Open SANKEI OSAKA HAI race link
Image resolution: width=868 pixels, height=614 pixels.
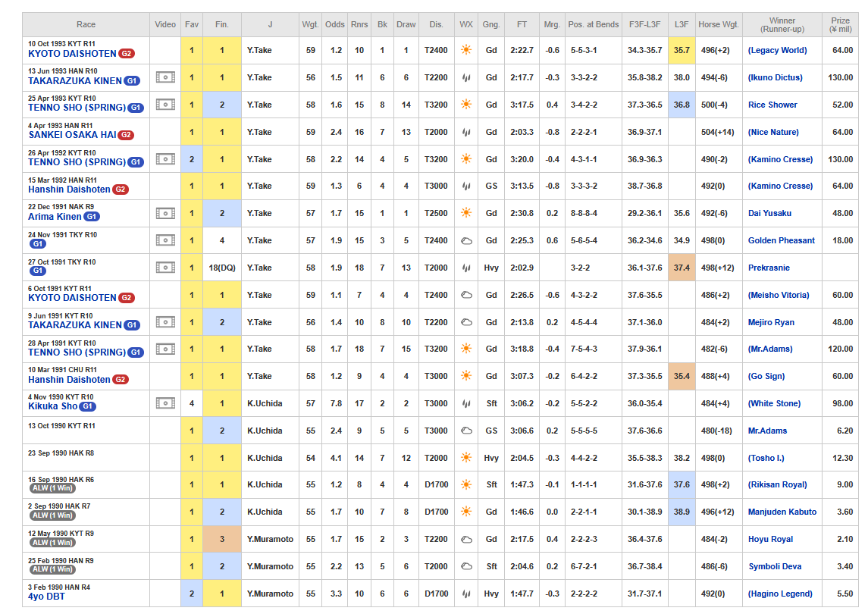click(x=72, y=135)
